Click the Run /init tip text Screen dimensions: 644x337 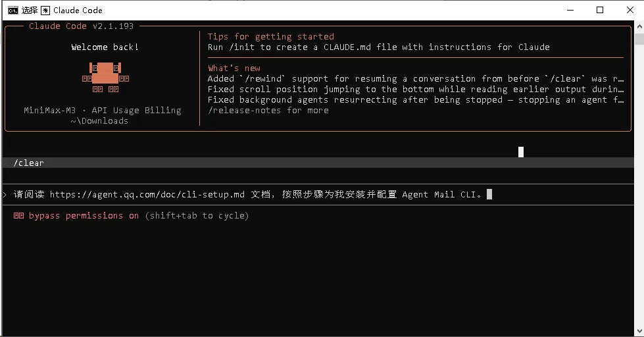coord(379,47)
